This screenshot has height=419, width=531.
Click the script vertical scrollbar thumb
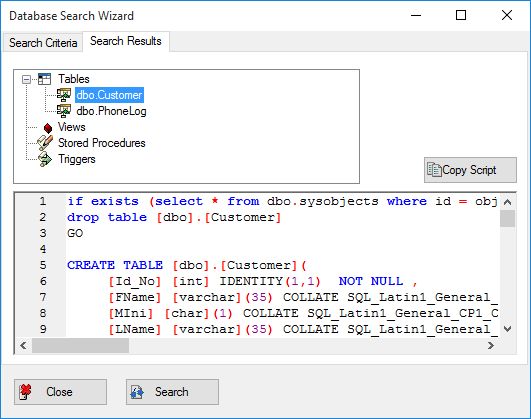pyautogui.click(x=507, y=218)
